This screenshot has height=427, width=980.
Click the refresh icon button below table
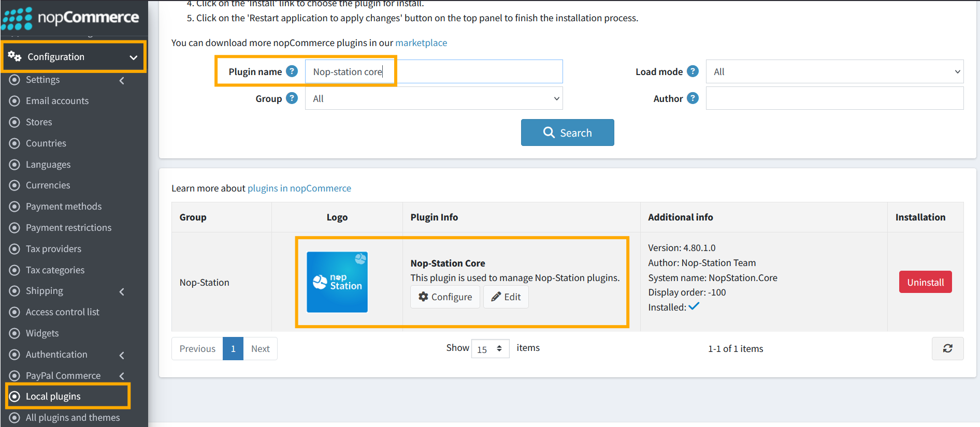(x=948, y=348)
